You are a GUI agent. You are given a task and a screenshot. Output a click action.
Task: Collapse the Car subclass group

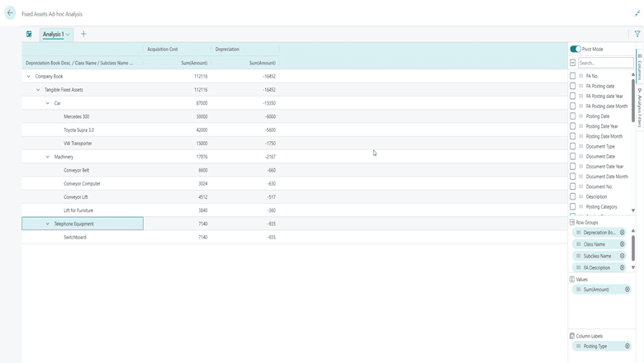click(48, 103)
